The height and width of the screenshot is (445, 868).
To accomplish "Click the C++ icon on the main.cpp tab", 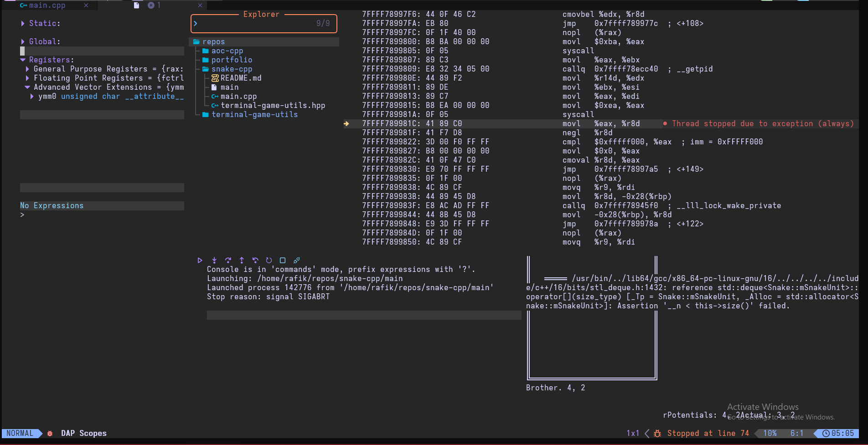I will coord(23,5).
